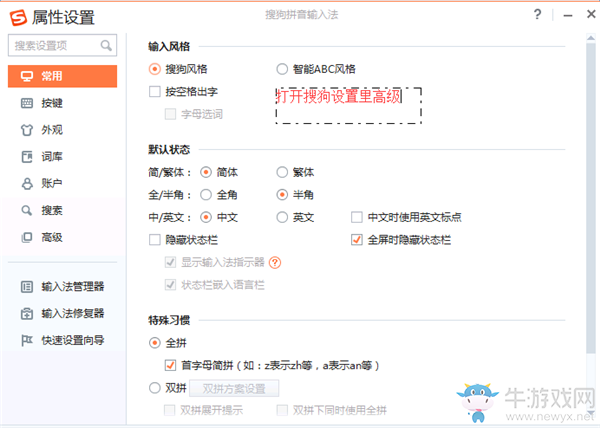600x428 pixels.
Task: Open the 按键 settings tab
Action: tap(62, 103)
